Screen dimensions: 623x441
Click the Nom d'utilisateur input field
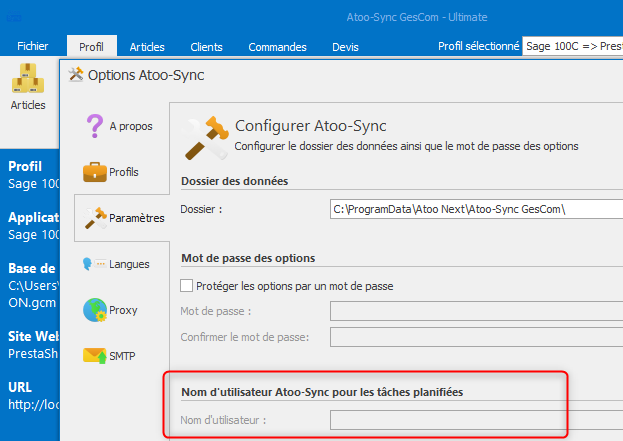click(x=476, y=420)
